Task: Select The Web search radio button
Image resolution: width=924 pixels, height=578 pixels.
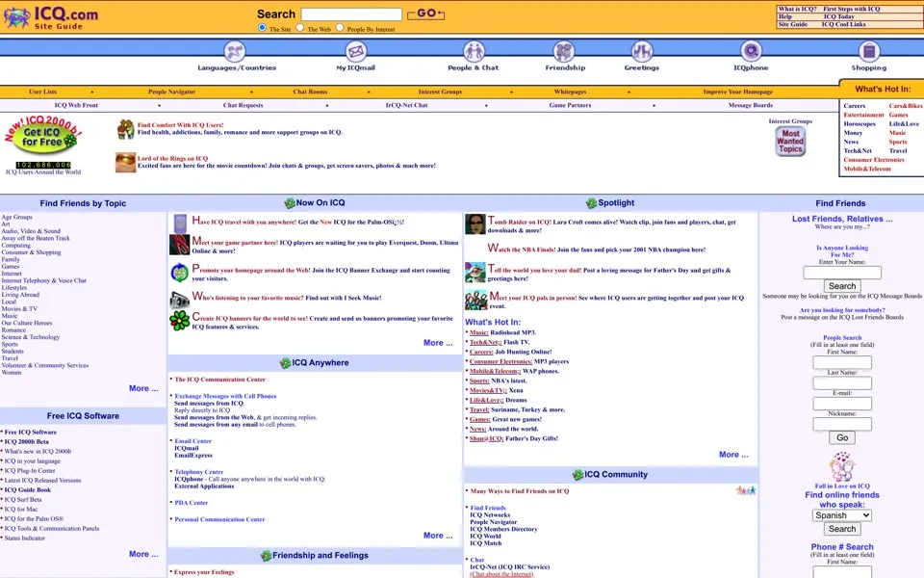Action: pyautogui.click(x=300, y=27)
